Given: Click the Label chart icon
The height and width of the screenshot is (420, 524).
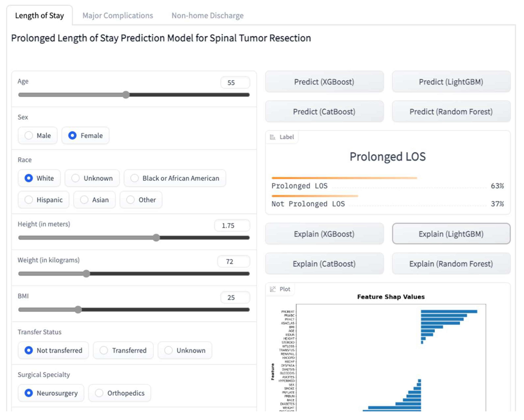Looking at the screenshot, I should [x=273, y=137].
